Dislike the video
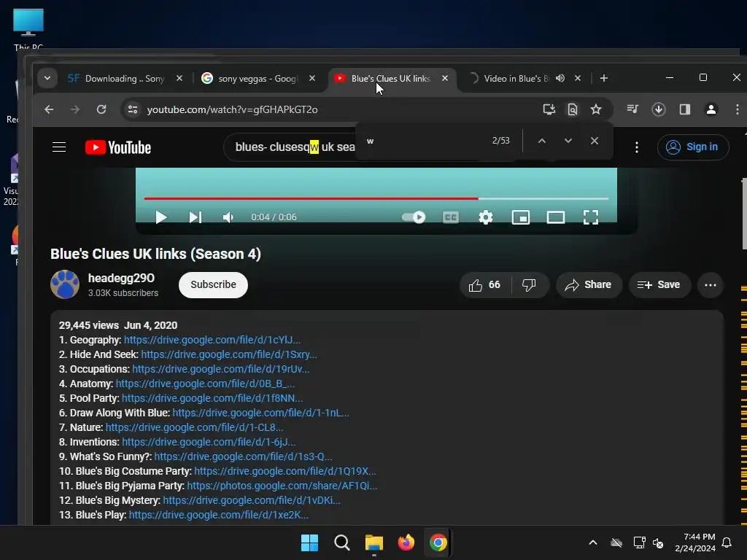Screen dimensions: 747x560 (530, 285)
